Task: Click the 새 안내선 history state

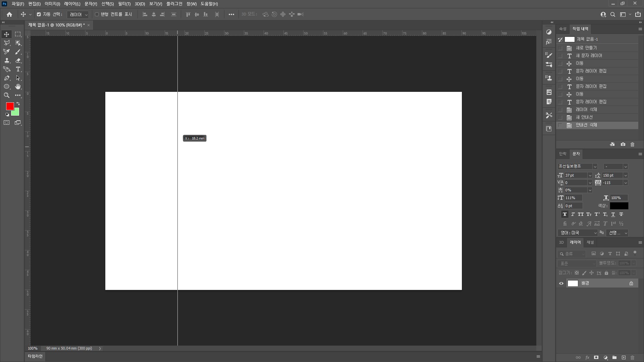Action: point(584,117)
